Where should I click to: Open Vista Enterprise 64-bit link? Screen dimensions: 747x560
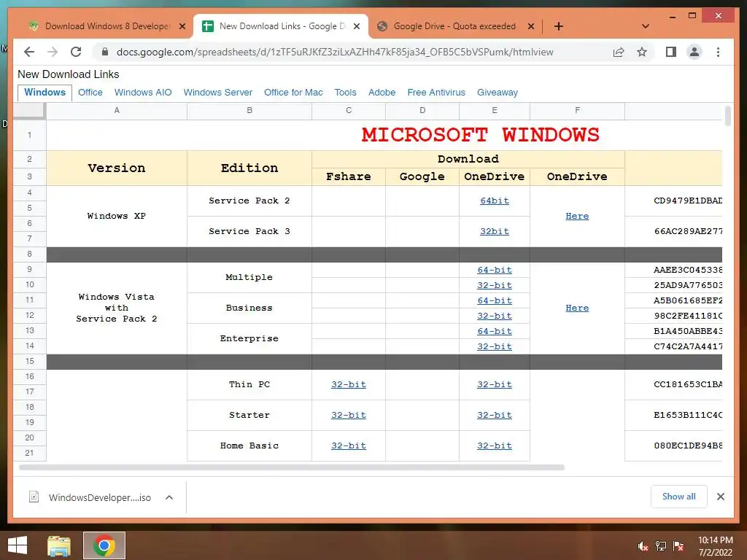point(495,330)
